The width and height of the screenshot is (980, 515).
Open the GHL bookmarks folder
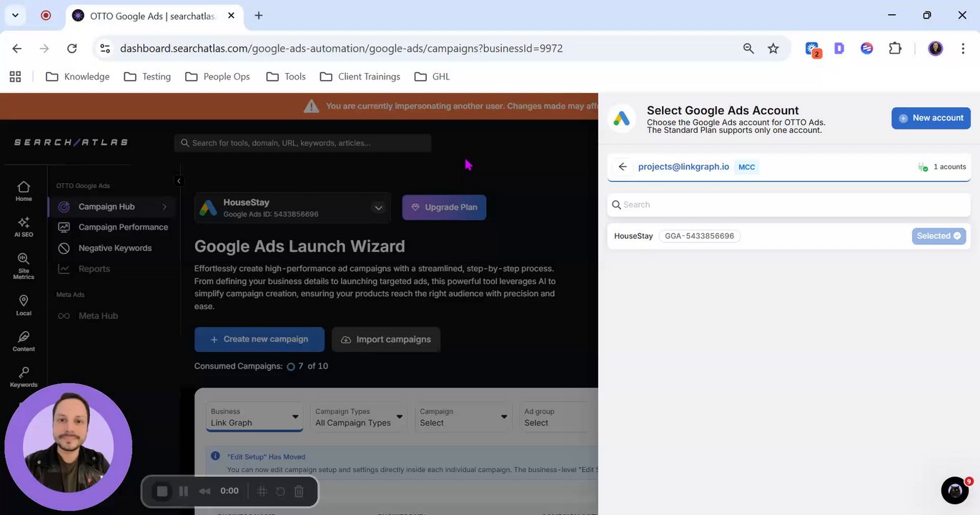point(432,77)
